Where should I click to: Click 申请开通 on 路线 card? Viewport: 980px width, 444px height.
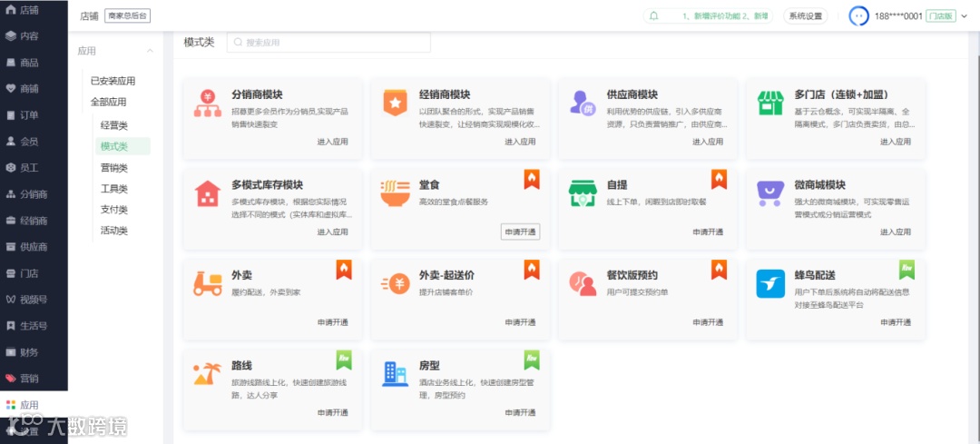coord(332,412)
